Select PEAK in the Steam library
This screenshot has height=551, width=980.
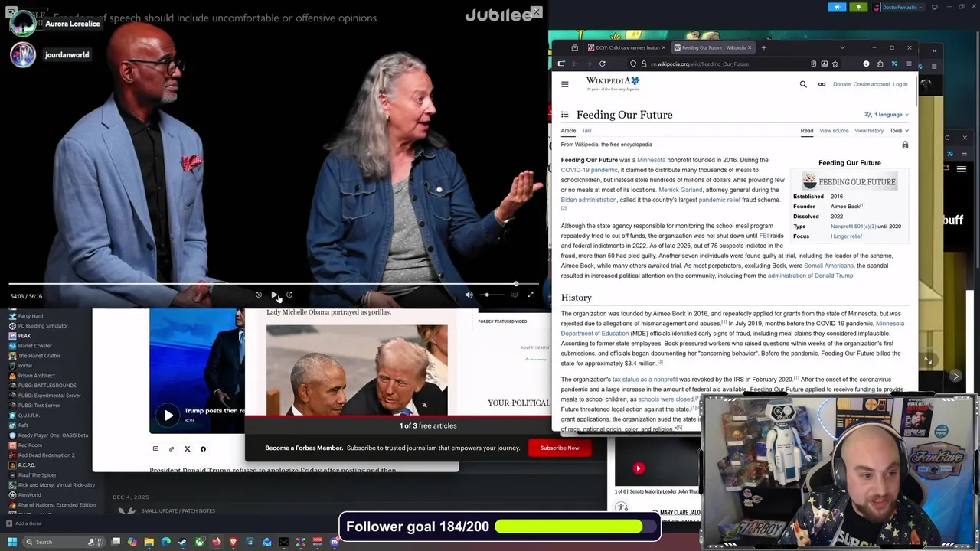tap(24, 336)
